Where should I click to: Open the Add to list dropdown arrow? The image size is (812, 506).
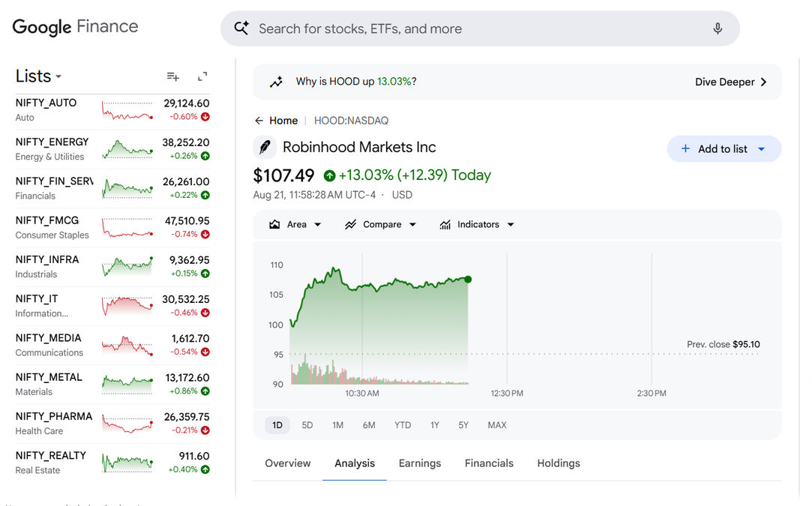tap(761, 149)
